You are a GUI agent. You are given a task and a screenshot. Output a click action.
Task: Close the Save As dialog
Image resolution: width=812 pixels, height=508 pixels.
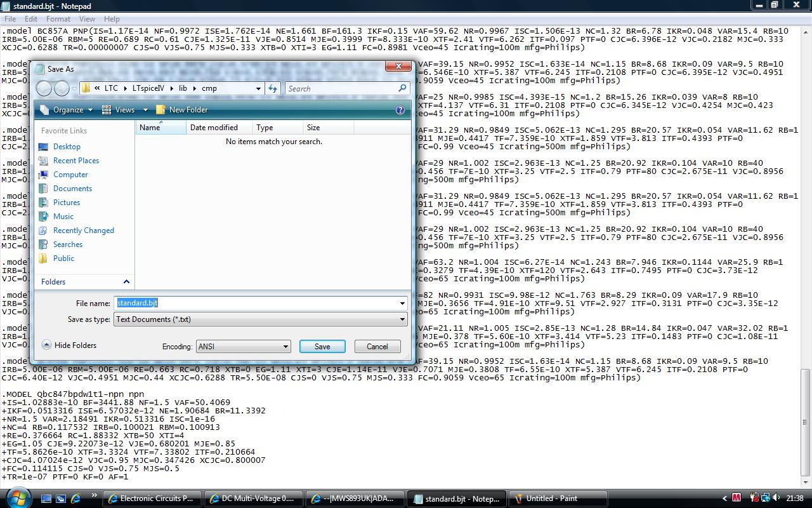tap(398, 66)
